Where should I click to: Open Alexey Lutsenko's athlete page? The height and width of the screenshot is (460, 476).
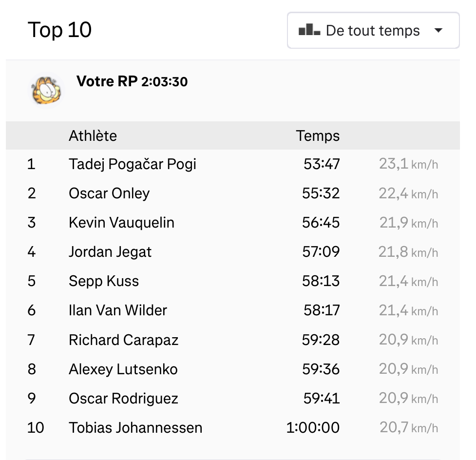pyautogui.click(x=123, y=369)
